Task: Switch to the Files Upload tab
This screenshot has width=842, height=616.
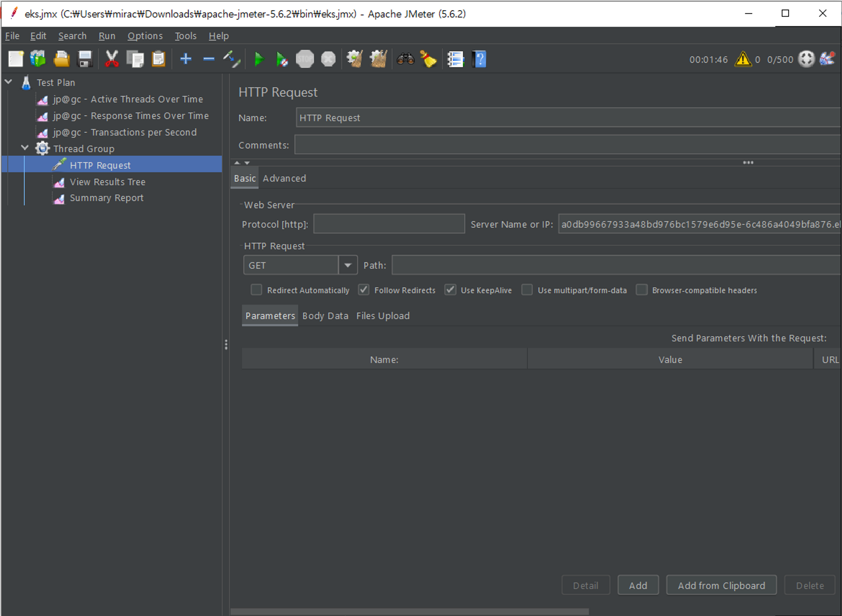Action: 383,315
